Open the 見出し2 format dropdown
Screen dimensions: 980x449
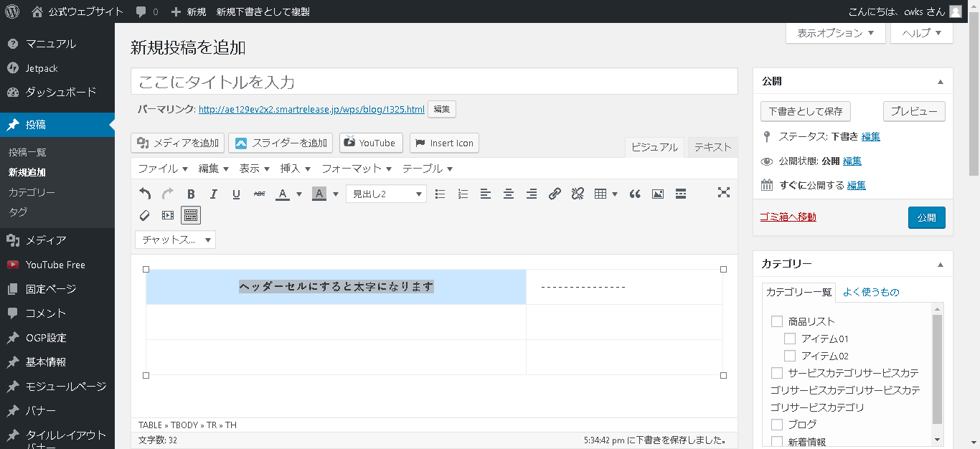pos(386,194)
